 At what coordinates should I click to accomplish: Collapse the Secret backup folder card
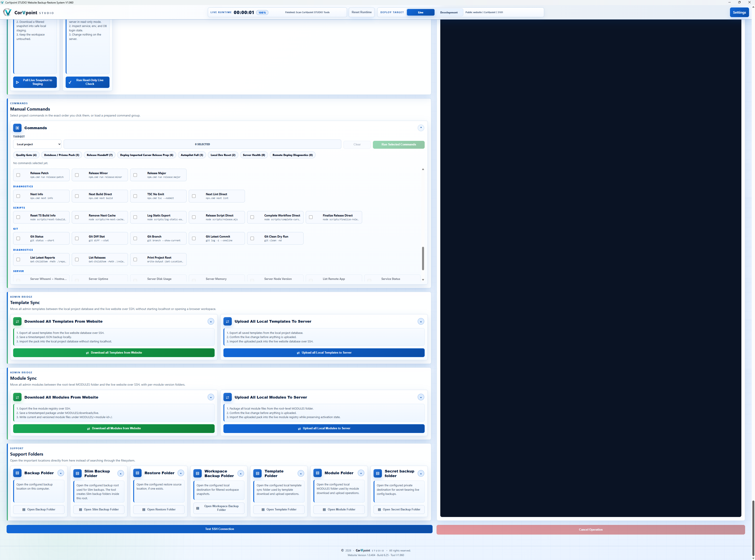click(421, 473)
